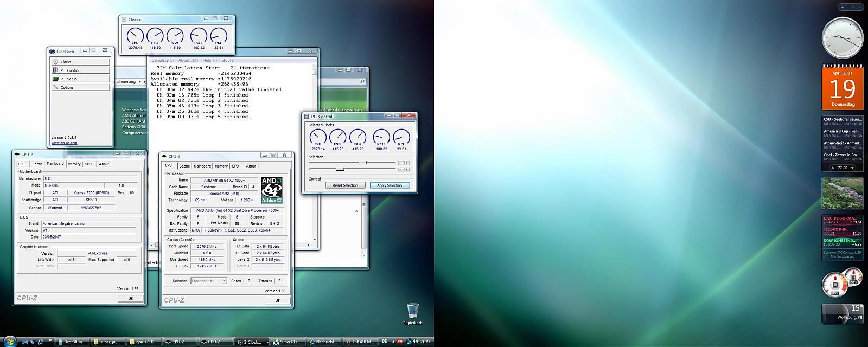868x347 pixels.
Task: Click the Super PI taskbar button
Action: [288, 342]
